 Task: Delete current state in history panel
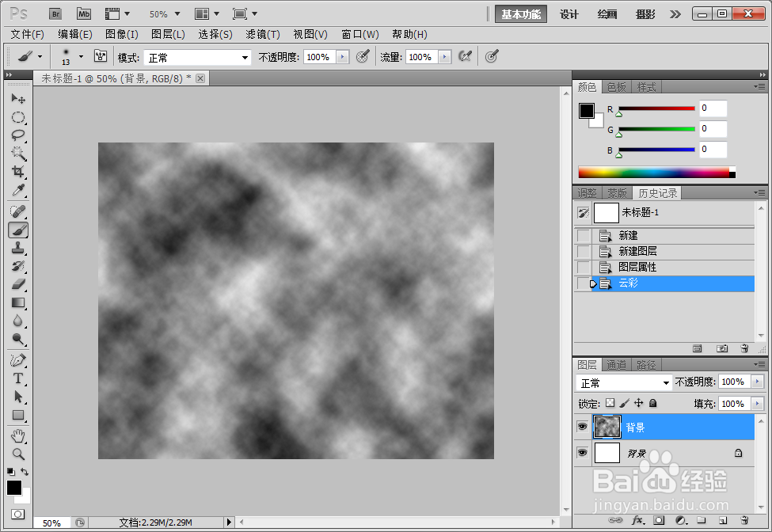tap(744, 348)
